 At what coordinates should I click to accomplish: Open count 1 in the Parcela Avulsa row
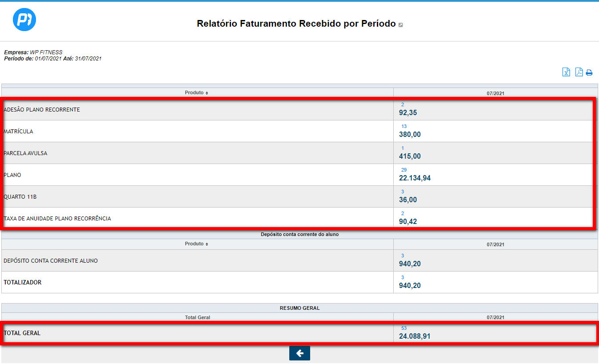pyautogui.click(x=403, y=148)
